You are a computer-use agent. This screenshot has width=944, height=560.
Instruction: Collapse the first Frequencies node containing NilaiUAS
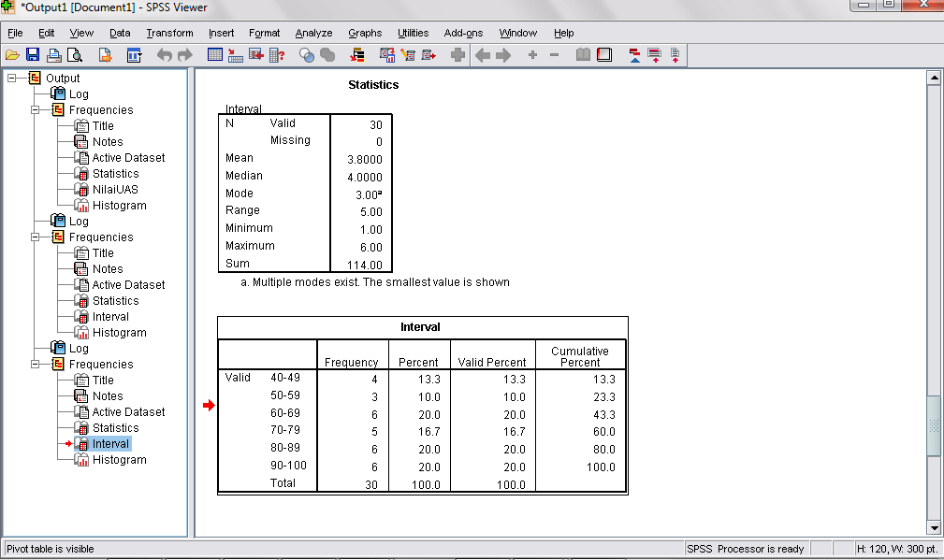coord(35,110)
